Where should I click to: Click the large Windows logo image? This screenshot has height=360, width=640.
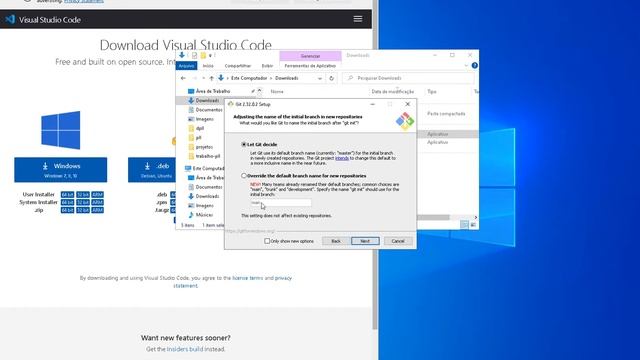61,130
